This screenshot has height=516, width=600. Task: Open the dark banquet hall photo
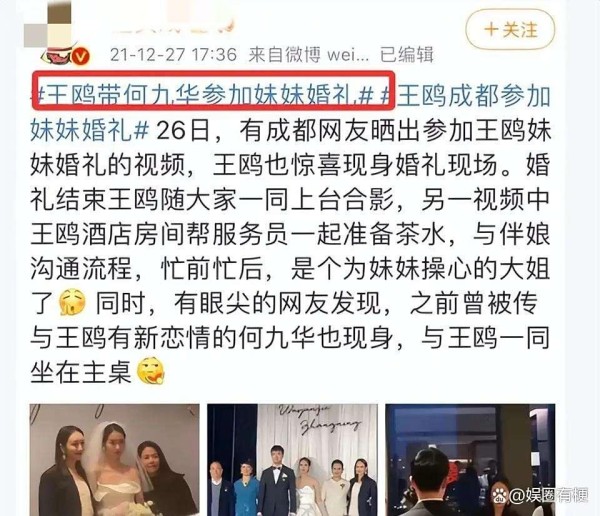click(470, 460)
